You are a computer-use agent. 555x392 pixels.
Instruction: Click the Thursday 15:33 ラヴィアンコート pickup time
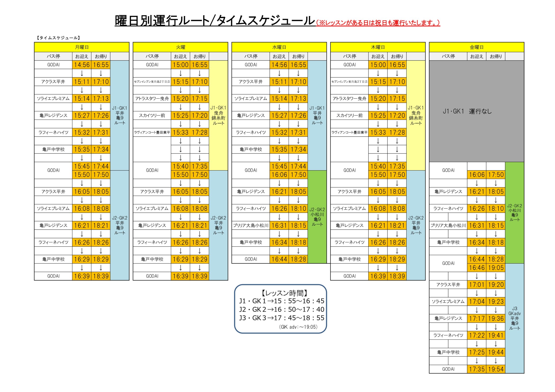[378, 132]
